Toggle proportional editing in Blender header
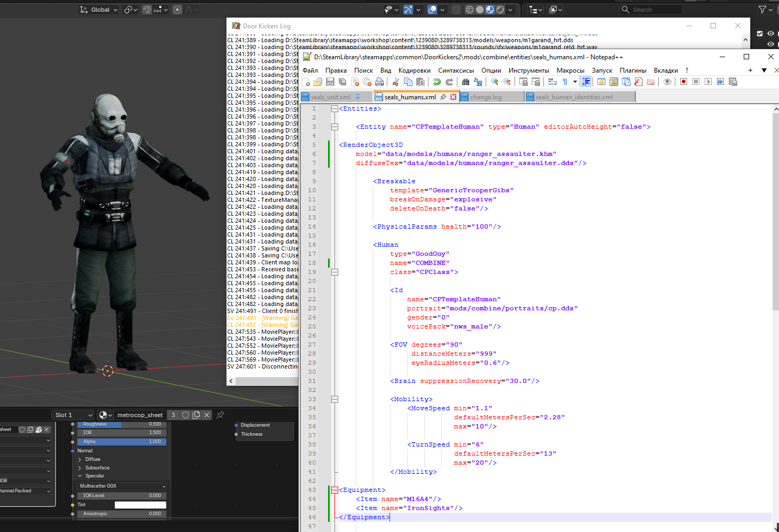 click(177, 10)
